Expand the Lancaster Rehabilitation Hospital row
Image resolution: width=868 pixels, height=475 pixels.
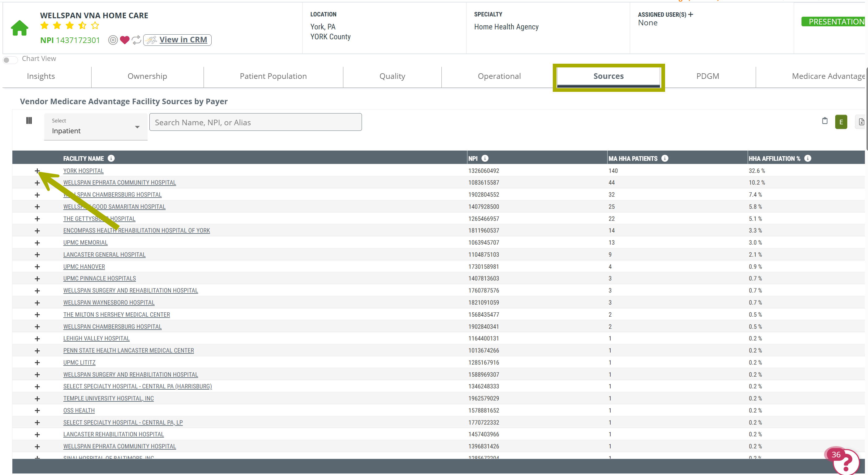pos(37,434)
